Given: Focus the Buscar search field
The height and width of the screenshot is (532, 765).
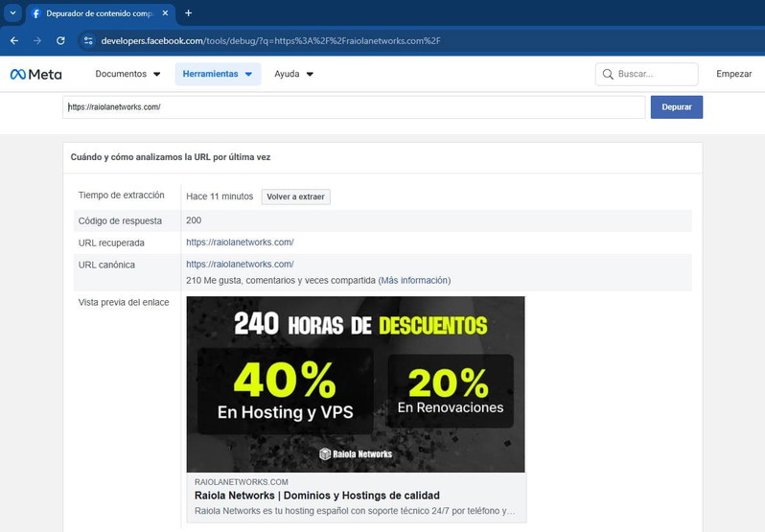Looking at the screenshot, I should [646, 74].
